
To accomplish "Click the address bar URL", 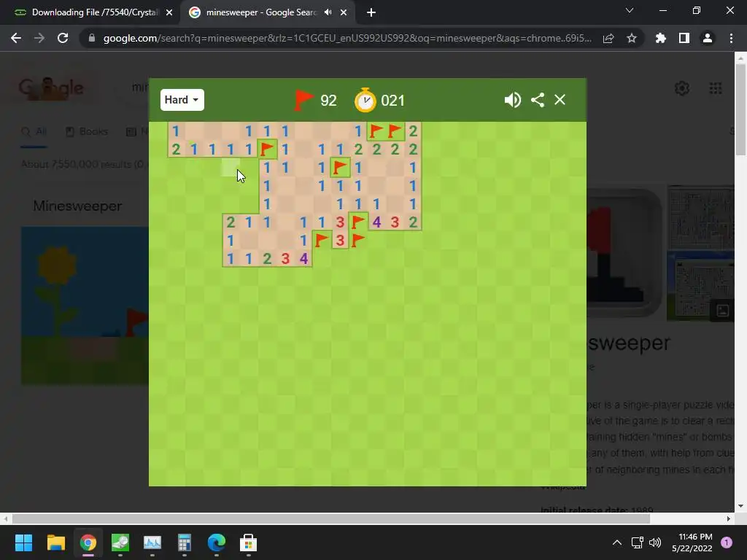I will tap(347, 38).
